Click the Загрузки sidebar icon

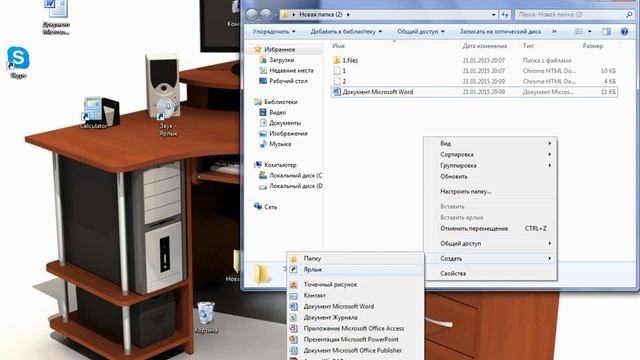(x=263, y=60)
